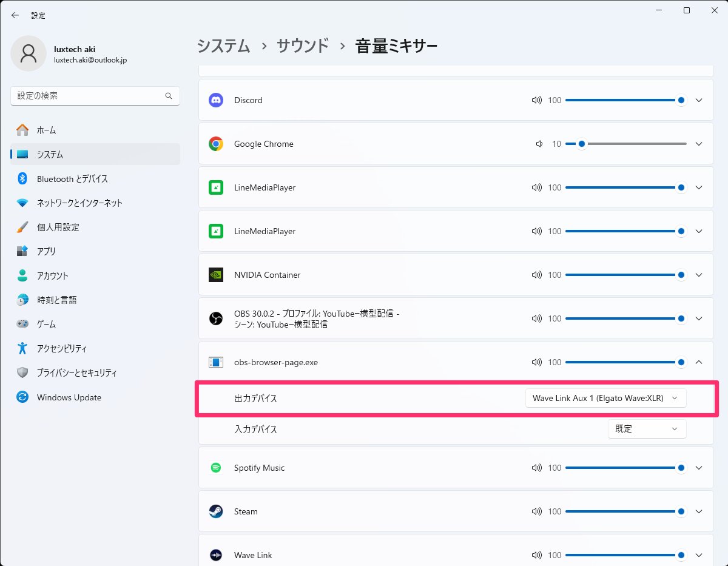This screenshot has height=566, width=728.
Task: Mute Wave Link speaker icon
Action: click(x=536, y=555)
